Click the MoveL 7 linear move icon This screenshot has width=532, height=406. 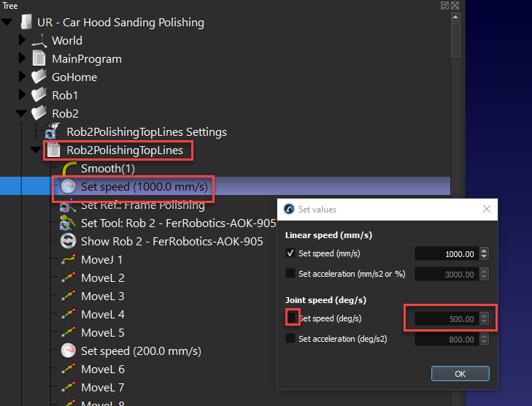tap(68, 387)
